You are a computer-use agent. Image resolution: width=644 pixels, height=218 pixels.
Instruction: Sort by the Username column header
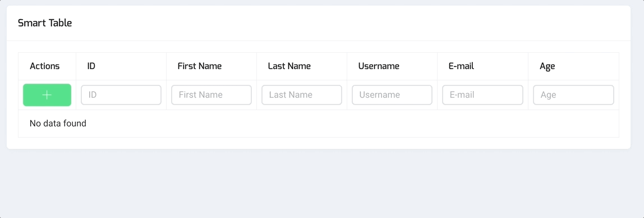379,66
